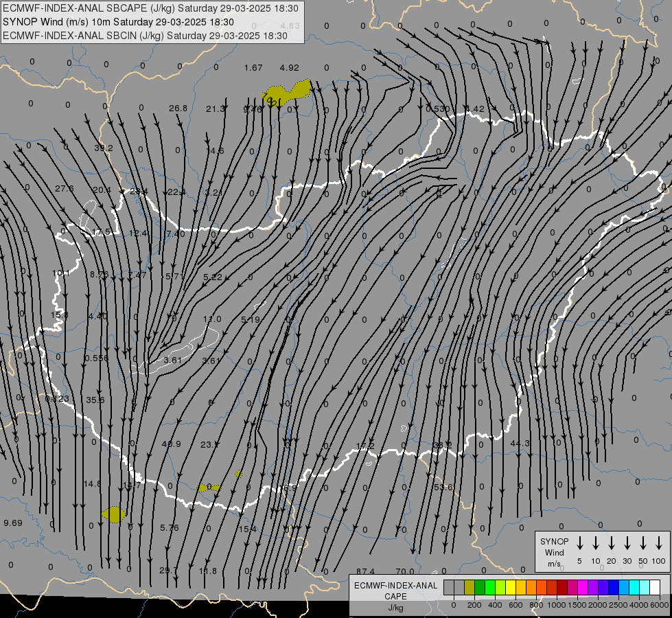Click the 100 m/s wind arrow in legend
672x618 pixels.
pyautogui.click(x=659, y=543)
